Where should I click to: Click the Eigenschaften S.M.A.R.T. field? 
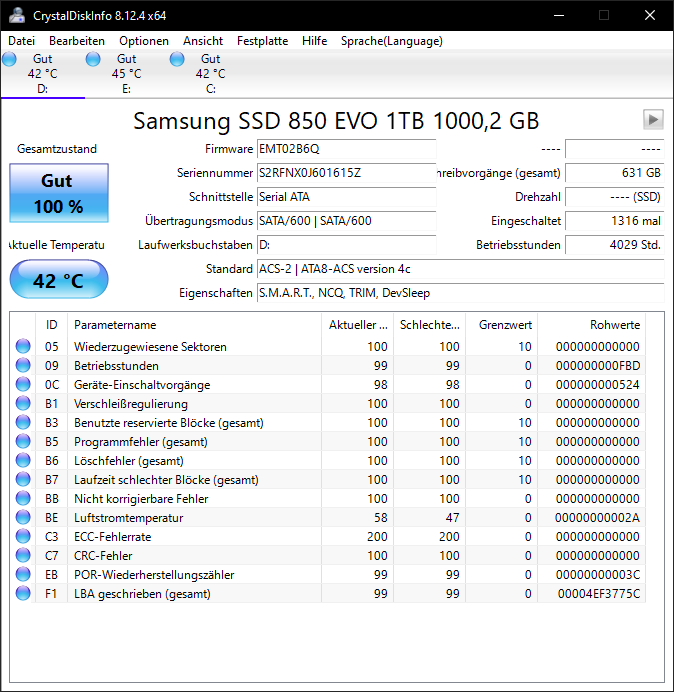460,293
